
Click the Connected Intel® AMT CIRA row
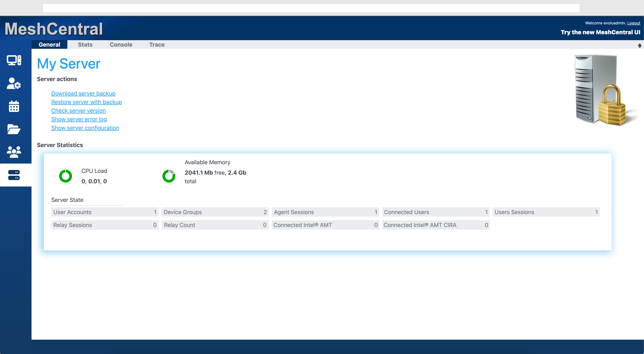[x=436, y=225]
